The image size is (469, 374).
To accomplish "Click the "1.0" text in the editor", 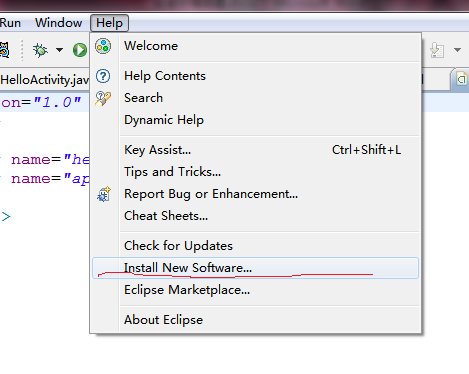I will click(x=57, y=102).
